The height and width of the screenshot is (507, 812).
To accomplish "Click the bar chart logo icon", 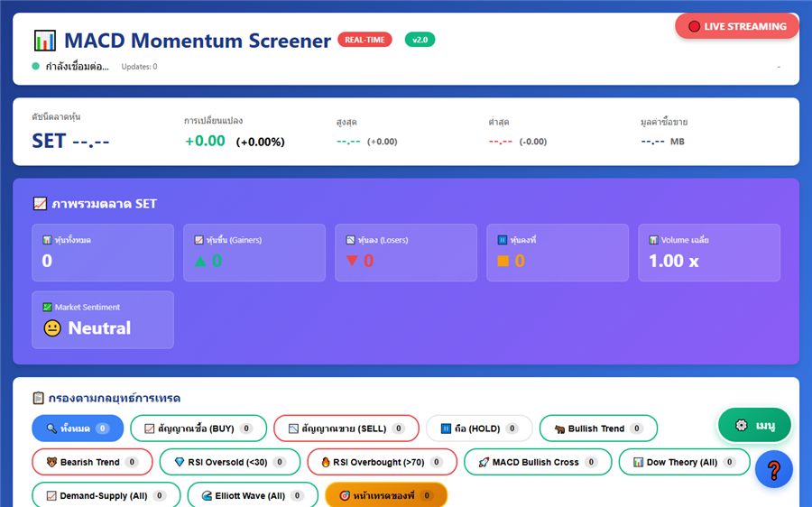I will [44, 41].
